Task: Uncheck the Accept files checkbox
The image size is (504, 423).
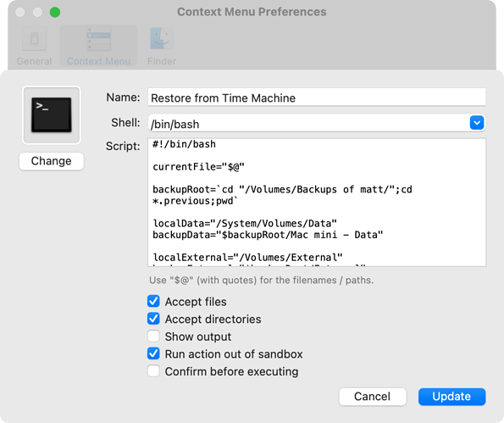Action: pyautogui.click(x=153, y=302)
